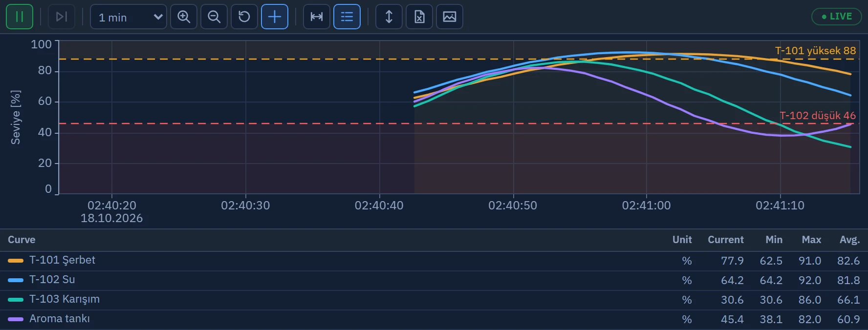868x330 pixels.
Task: Click the Max column header
Action: [811, 240]
